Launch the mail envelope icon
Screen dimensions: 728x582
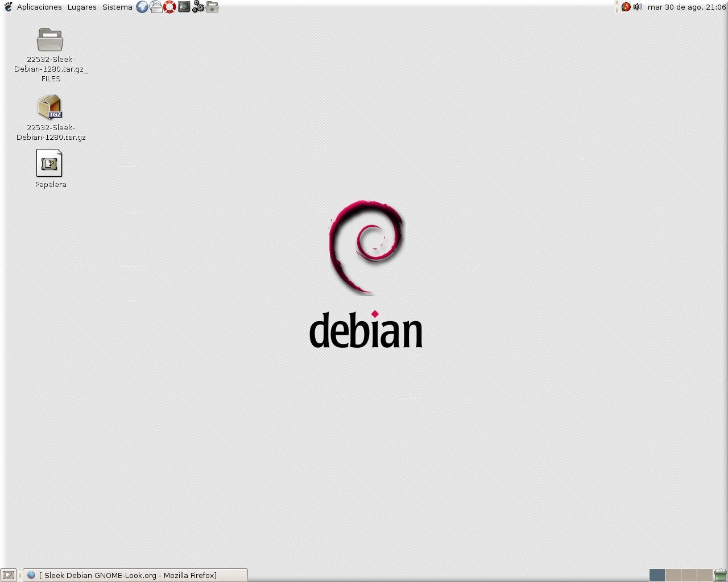(156, 7)
